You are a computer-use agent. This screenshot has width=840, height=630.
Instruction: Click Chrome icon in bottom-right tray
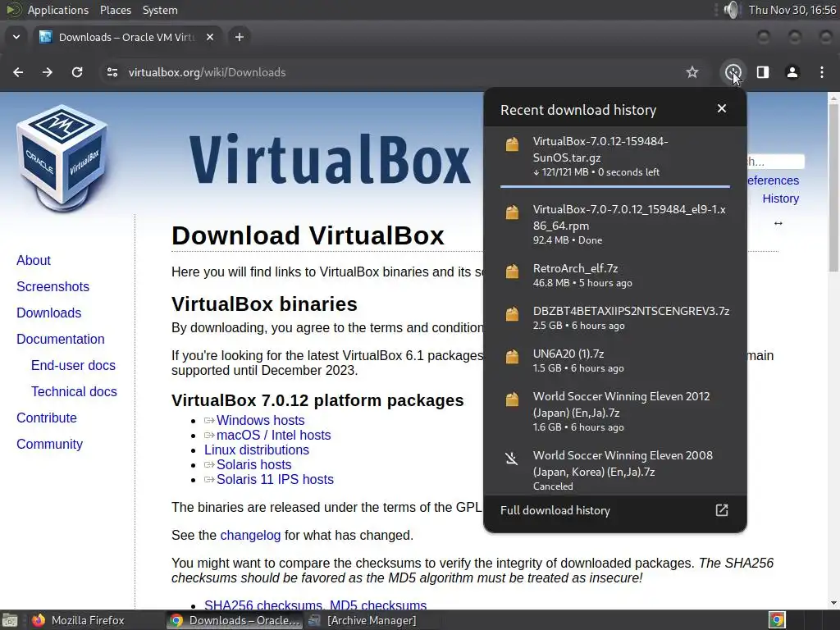pyautogui.click(x=777, y=620)
